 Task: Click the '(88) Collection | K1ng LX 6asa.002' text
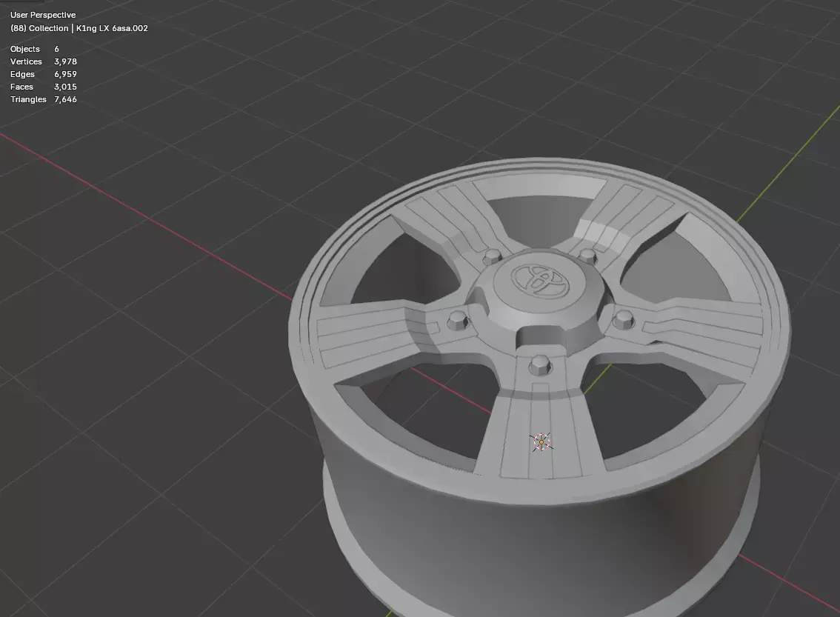point(79,28)
